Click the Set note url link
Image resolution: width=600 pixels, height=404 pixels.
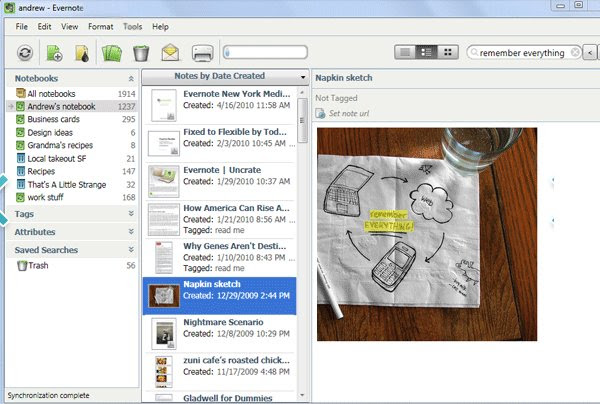click(349, 113)
